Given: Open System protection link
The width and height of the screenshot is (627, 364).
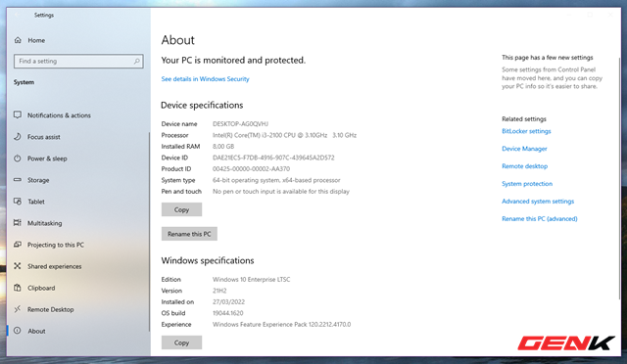Looking at the screenshot, I should (x=527, y=184).
